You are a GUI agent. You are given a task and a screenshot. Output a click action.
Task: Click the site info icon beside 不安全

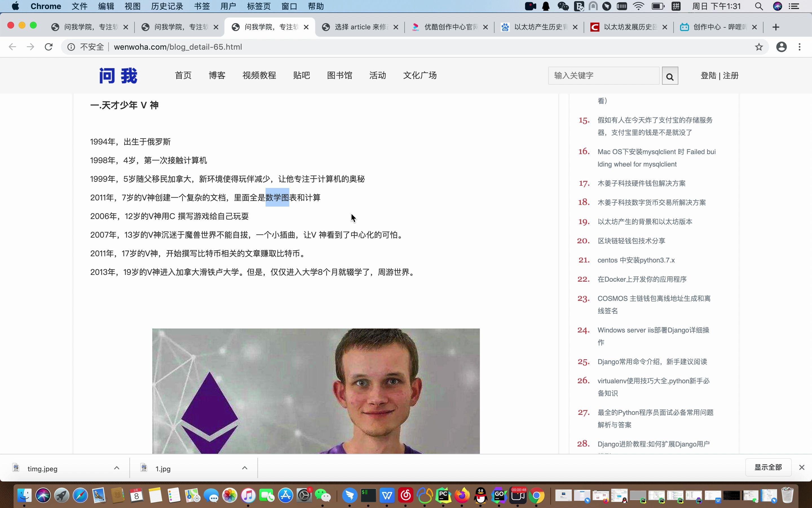click(71, 47)
